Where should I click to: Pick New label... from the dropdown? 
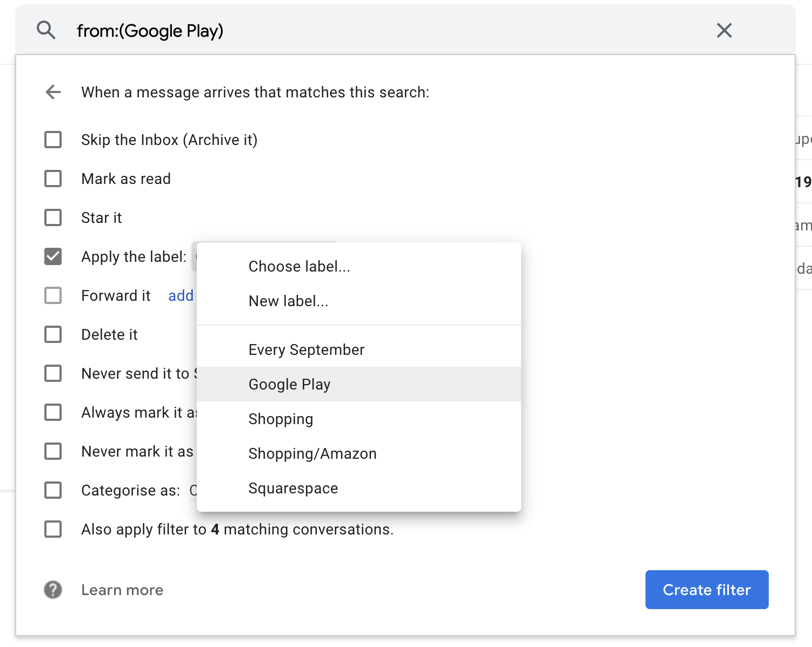(359, 301)
